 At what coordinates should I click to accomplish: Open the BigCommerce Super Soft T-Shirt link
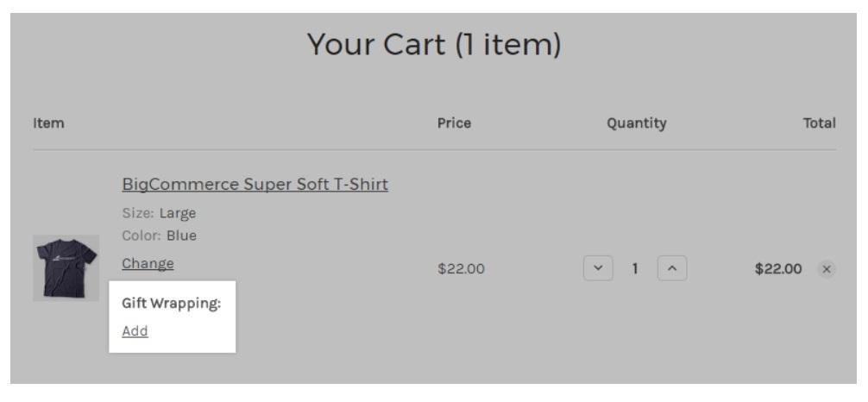pos(255,184)
